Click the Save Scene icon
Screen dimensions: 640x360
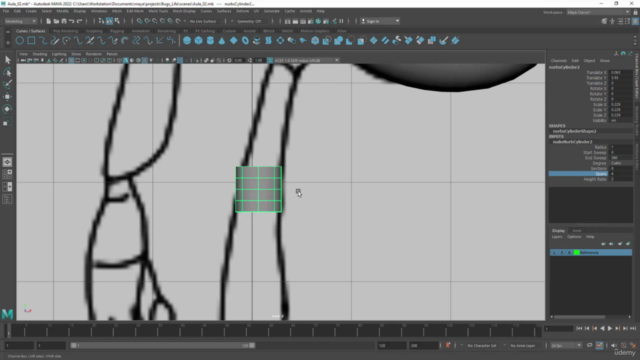64,21
